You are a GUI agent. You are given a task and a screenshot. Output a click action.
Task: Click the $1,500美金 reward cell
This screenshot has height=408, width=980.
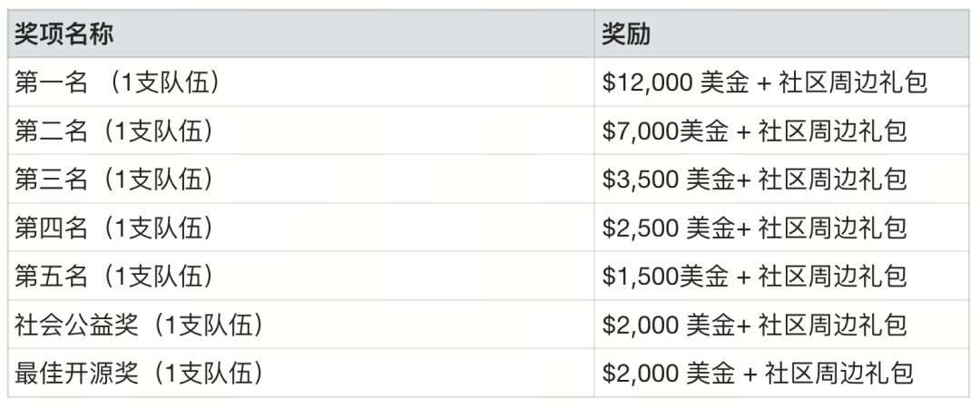coord(665,276)
